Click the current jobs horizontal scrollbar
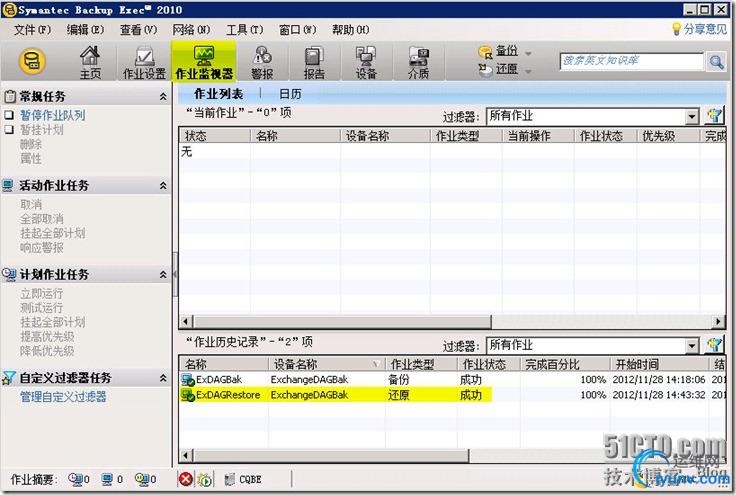 (x=343, y=321)
